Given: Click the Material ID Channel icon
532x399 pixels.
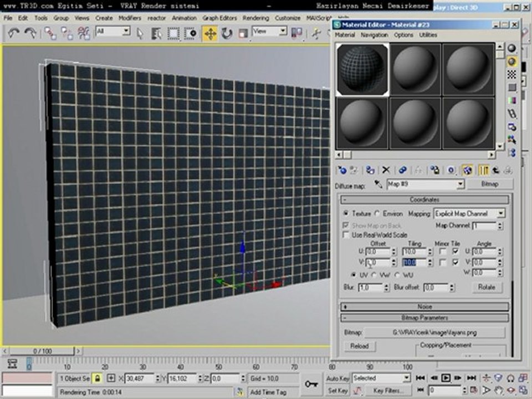Looking at the screenshot, I should pyautogui.click(x=451, y=170).
